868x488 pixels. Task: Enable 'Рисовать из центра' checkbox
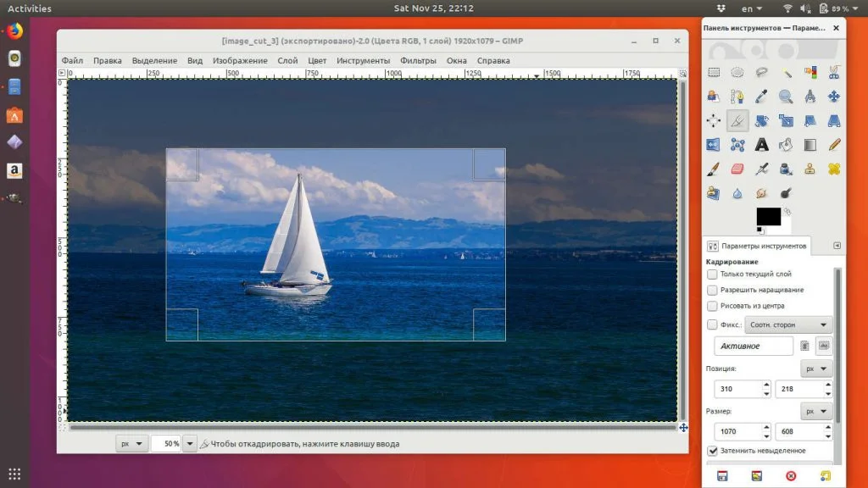712,306
